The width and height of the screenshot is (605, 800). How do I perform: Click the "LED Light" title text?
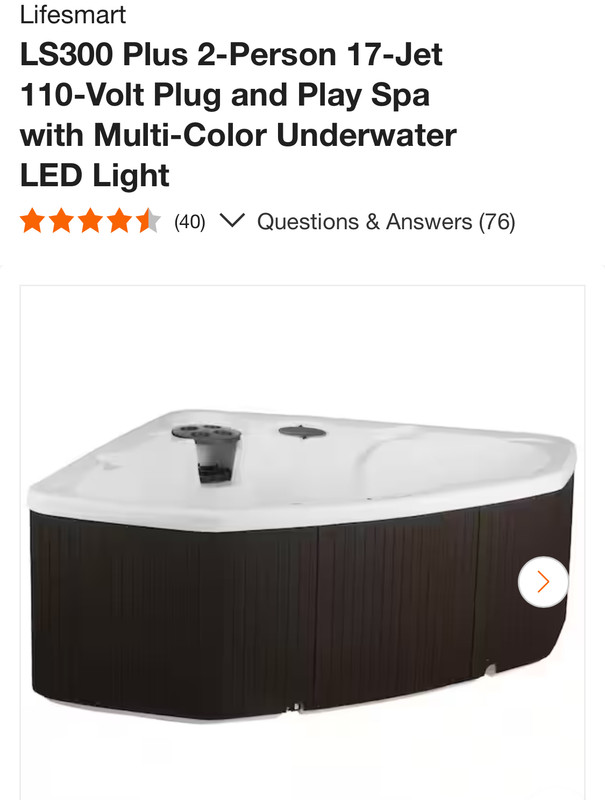click(x=94, y=176)
